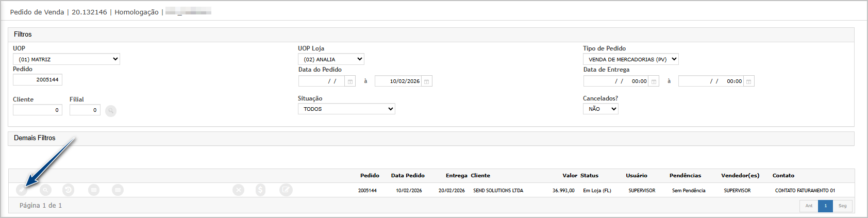
Task: Click the Seg pagination button
Action: (x=842, y=206)
